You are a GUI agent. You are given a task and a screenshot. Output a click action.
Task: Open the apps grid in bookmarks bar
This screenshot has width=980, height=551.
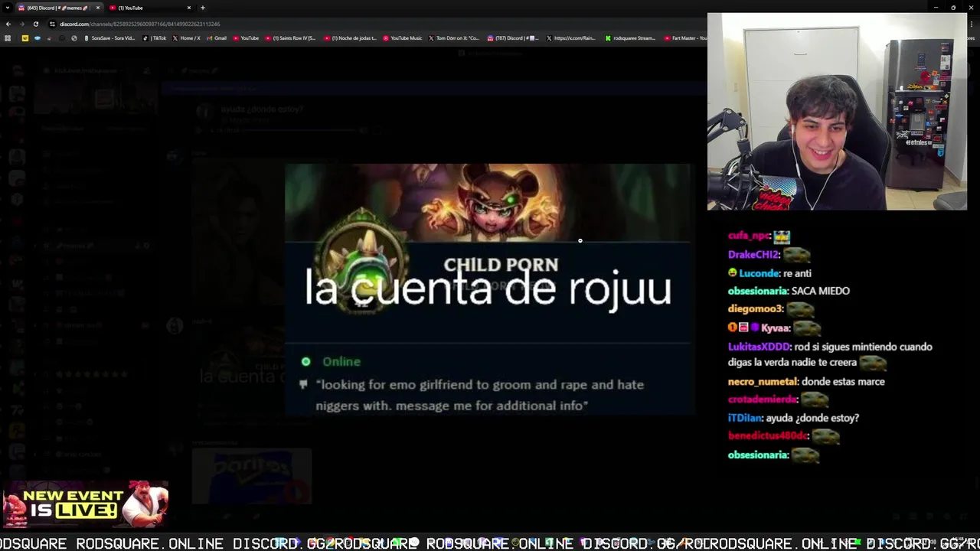(x=8, y=38)
